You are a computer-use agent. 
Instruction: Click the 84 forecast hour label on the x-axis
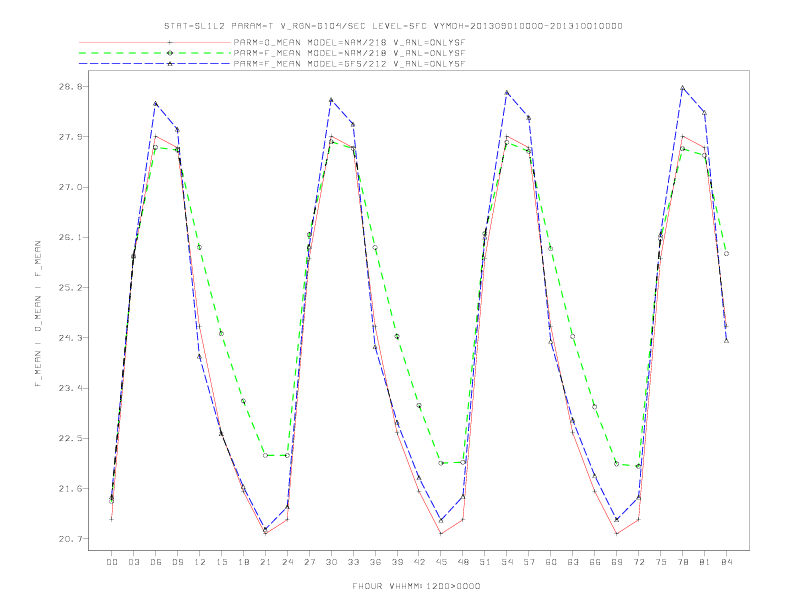(x=726, y=562)
